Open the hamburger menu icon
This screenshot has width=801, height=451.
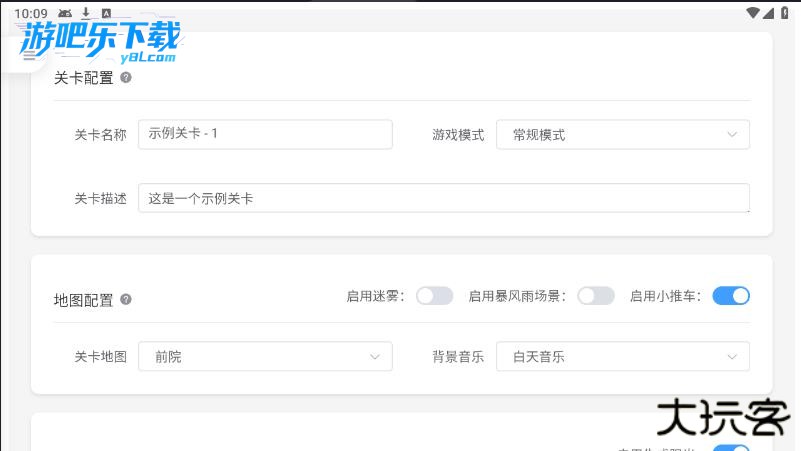click(30, 56)
